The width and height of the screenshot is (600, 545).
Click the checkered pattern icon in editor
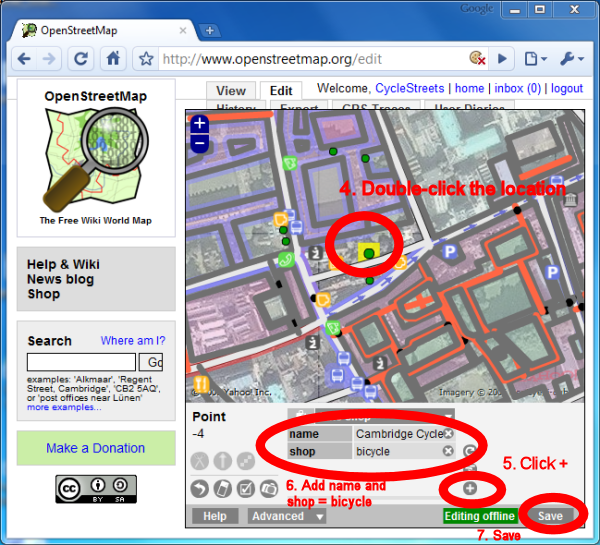pos(246,461)
